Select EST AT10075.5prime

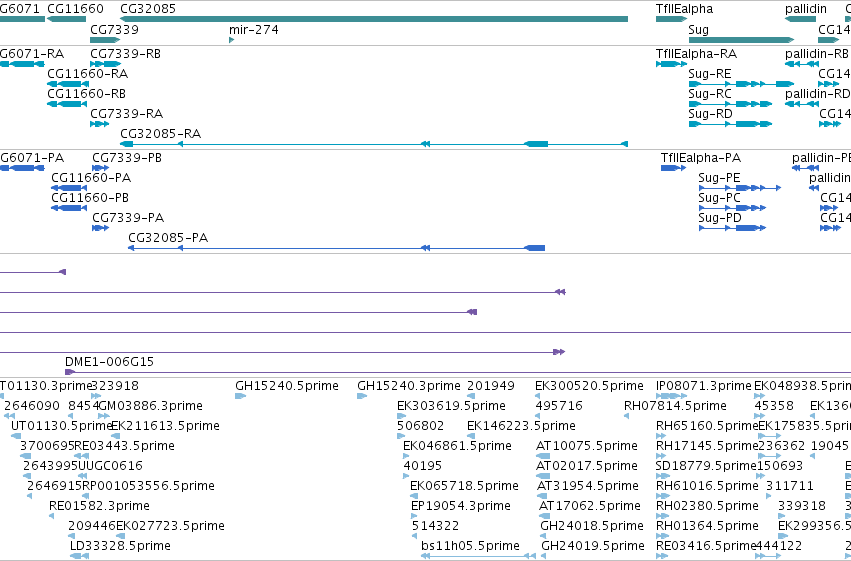point(586,447)
